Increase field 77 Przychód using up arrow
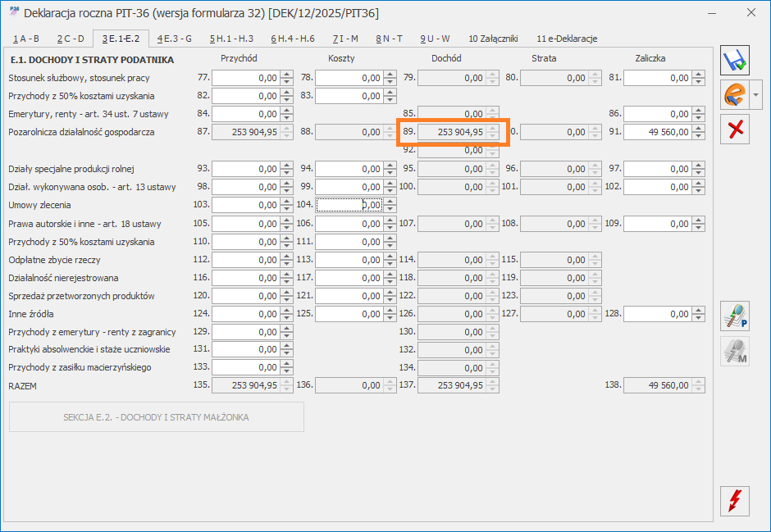Viewport: 771px width, 532px height. tap(286, 74)
